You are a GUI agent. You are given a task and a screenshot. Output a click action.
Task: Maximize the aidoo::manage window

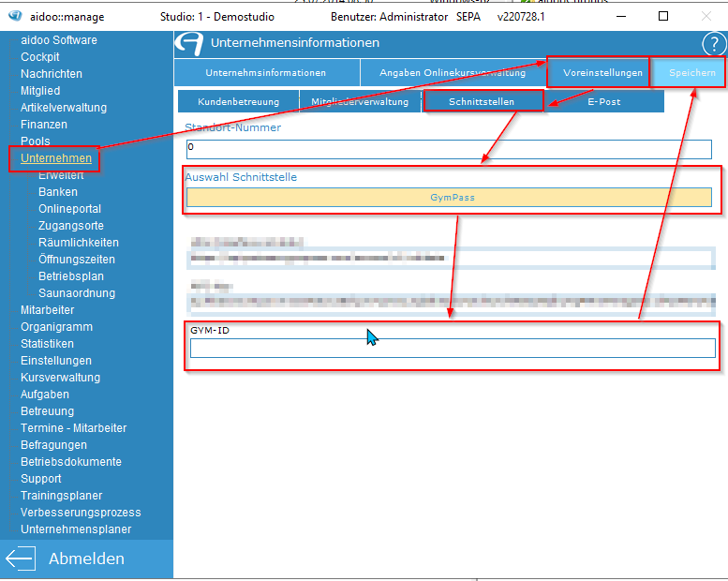pos(663,16)
